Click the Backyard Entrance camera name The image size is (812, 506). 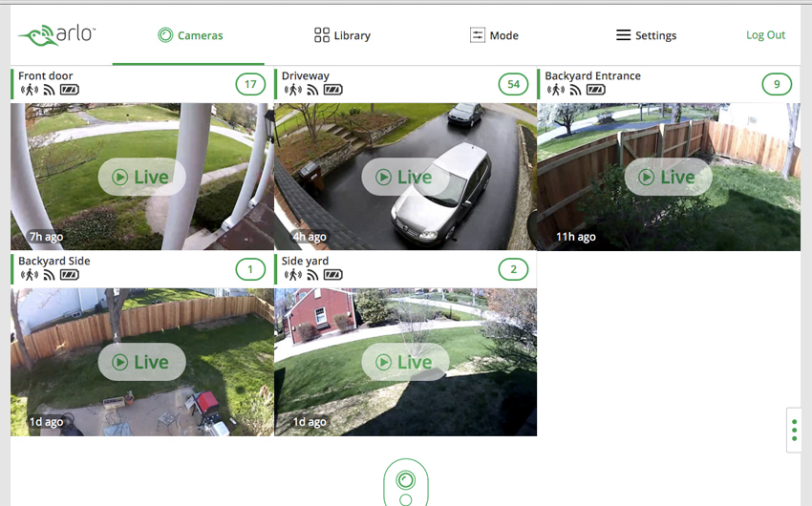(x=592, y=75)
